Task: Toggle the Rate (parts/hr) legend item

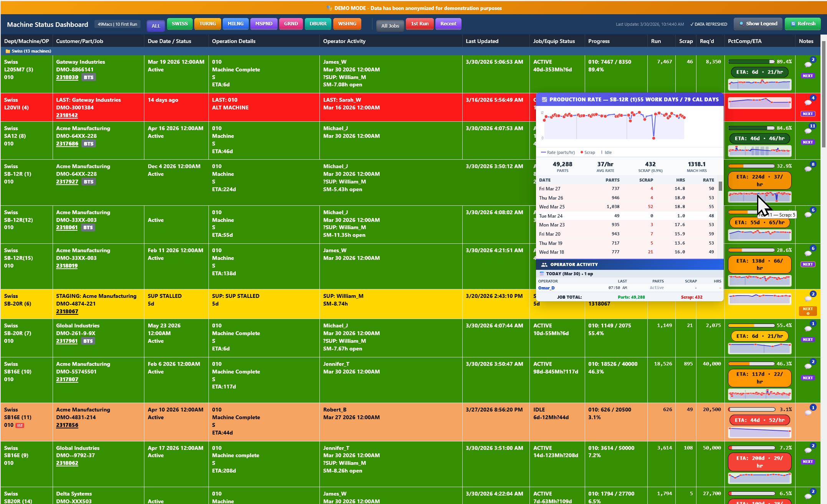Action: click(x=557, y=152)
